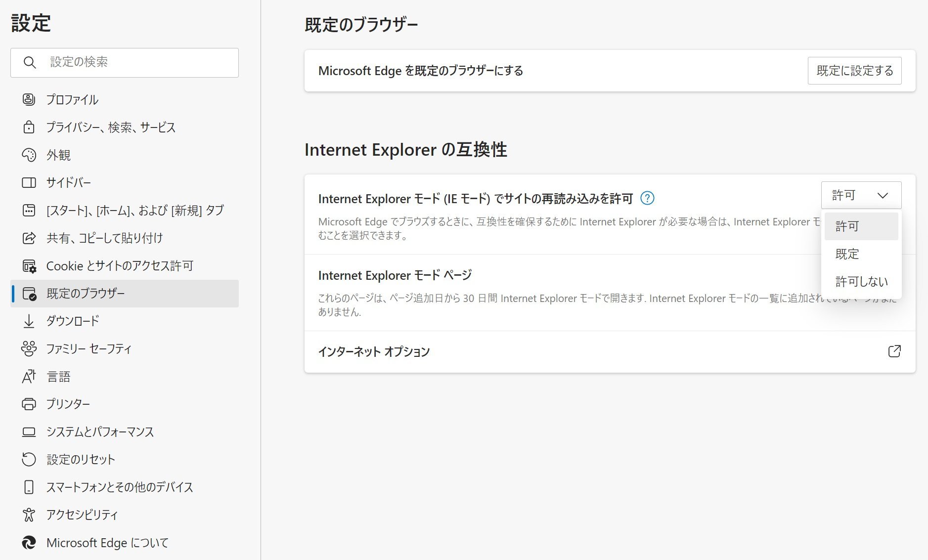The width and height of the screenshot is (928, 560).
Task: Select 既定 option in the dropdown list
Action: [861, 254]
